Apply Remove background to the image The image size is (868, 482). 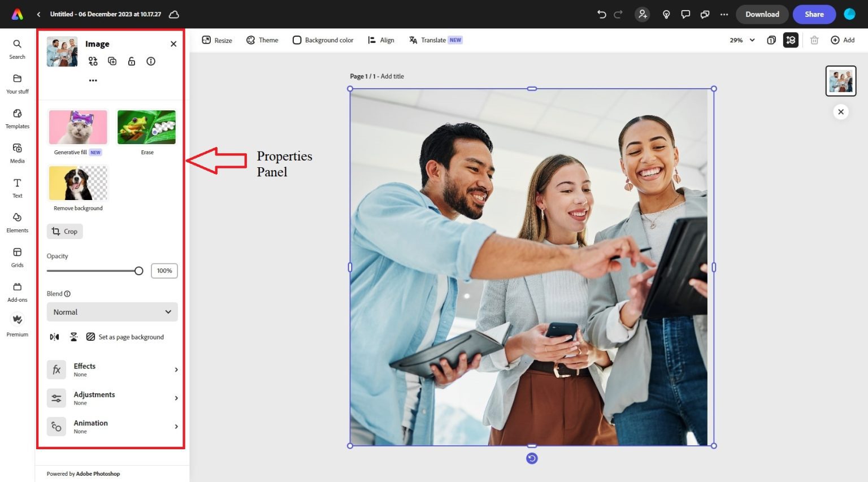(x=77, y=183)
